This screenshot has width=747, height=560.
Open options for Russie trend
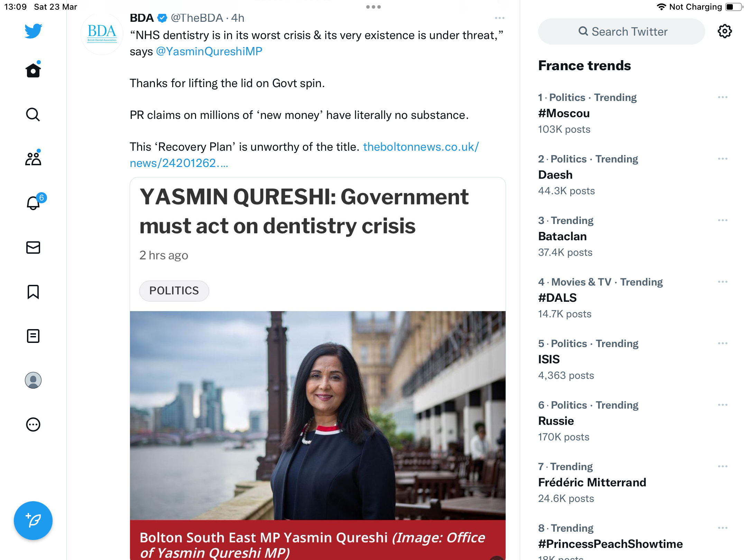pos(723,405)
